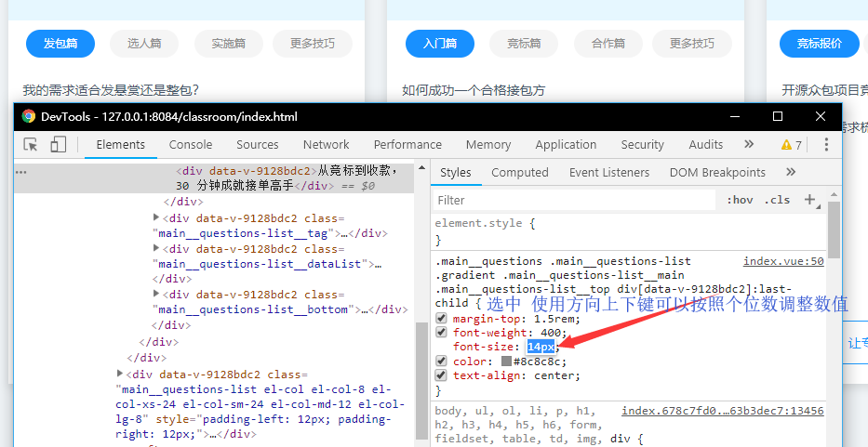868x447 pixels.
Task: Maximize the DevTools window
Action: 777,117
